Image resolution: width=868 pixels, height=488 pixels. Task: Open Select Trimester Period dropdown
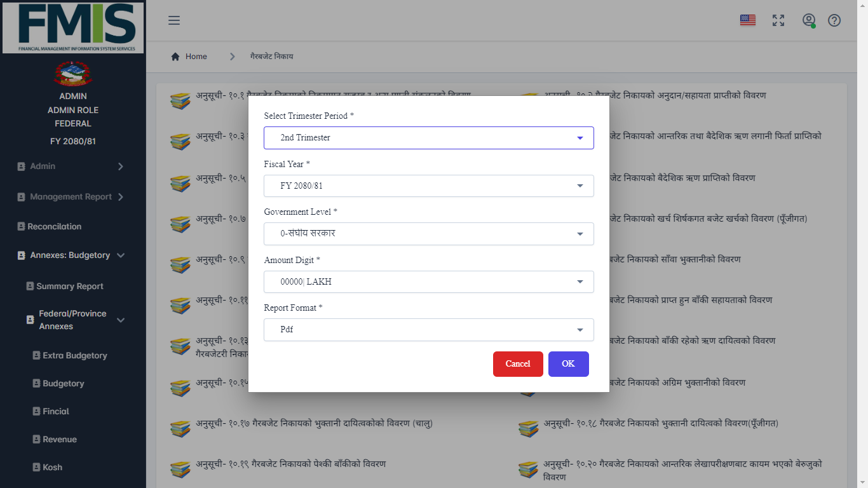[428, 138]
